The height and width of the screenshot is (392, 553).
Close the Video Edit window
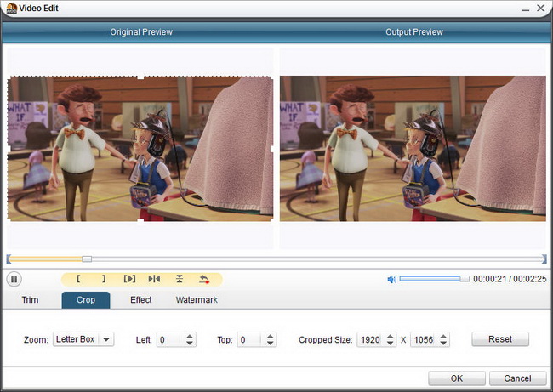click(540, 8)
